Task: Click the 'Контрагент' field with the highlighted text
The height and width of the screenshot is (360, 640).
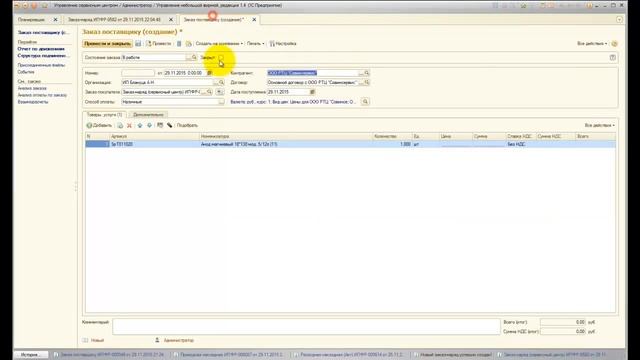Action: coord(312,73)
